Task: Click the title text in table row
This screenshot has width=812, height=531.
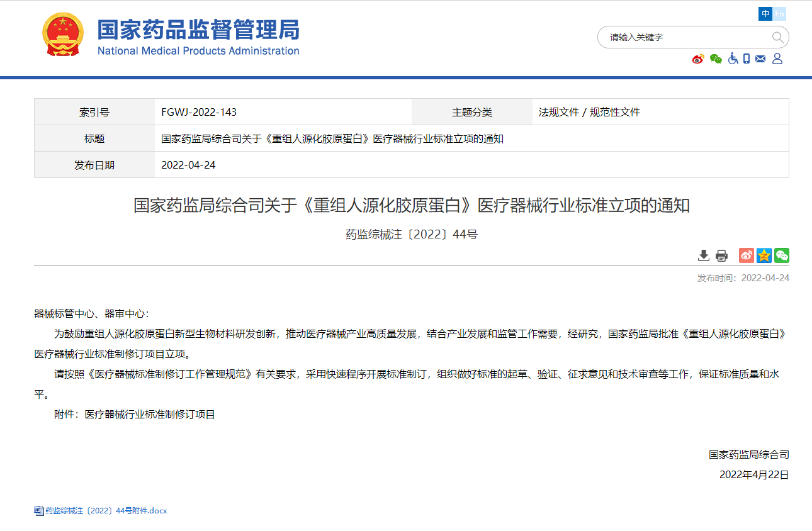Action: coord(332,139)
